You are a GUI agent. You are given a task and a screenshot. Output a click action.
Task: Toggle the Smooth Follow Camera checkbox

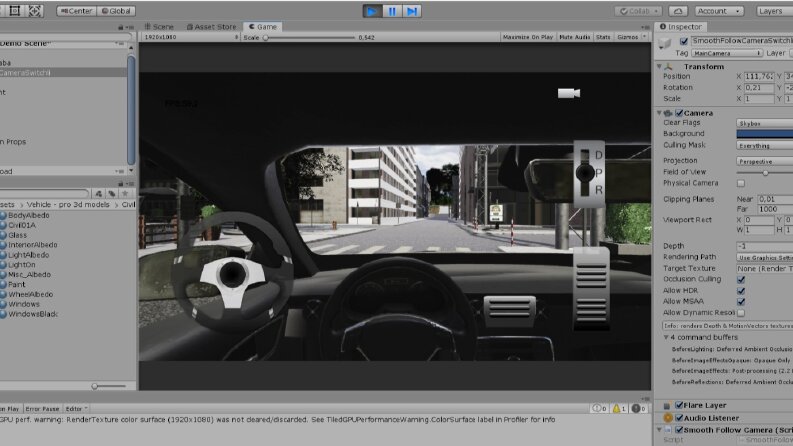[679, 430]
